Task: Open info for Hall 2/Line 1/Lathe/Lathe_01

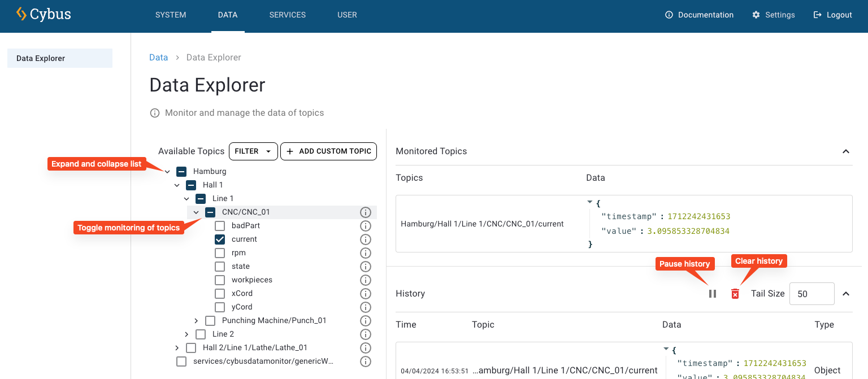Action: pos(366,348)
